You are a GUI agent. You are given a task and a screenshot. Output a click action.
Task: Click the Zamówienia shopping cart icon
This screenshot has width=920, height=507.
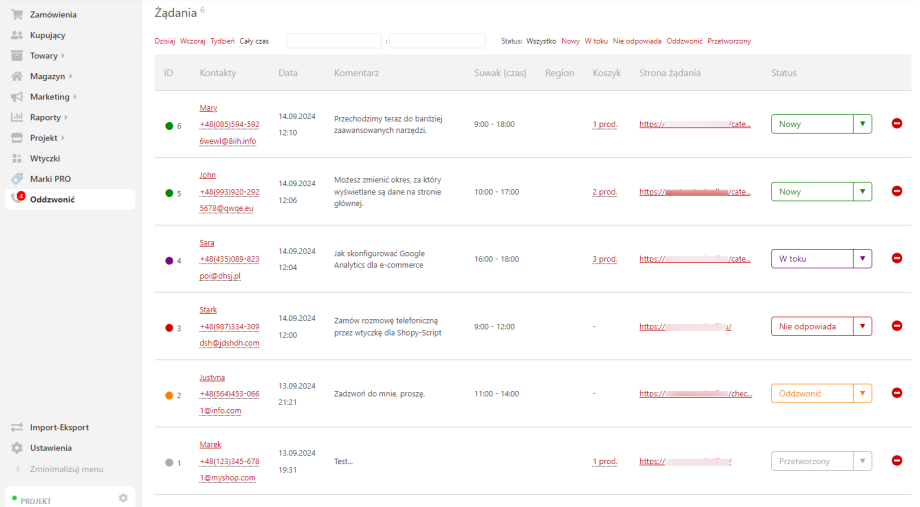17,15
